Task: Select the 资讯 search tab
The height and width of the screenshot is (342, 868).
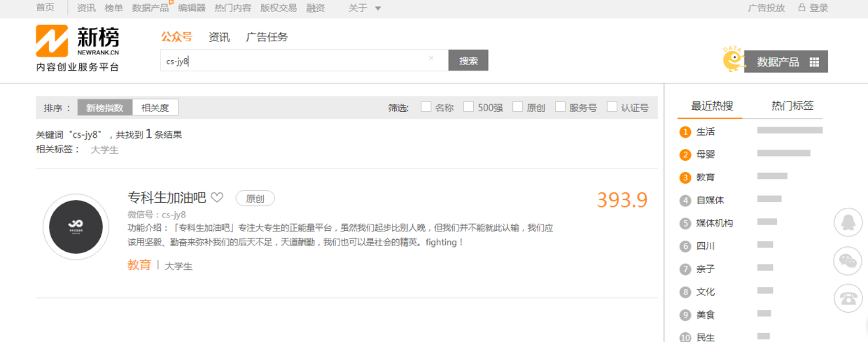Action: coord(219,37)
